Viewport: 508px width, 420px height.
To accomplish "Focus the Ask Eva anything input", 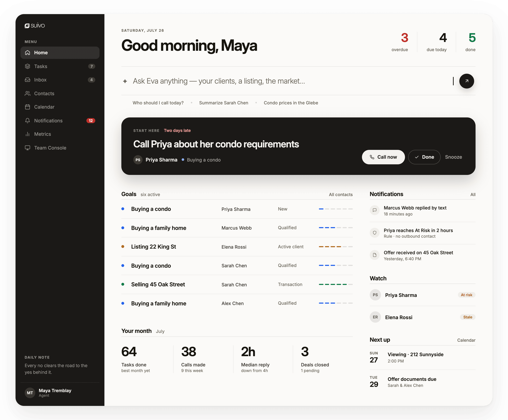I will 290,81.
